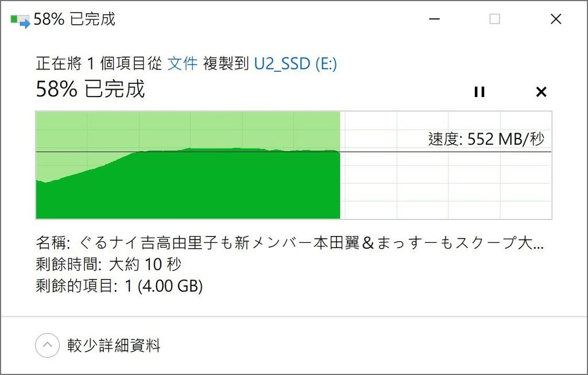Click the 58% 已完成 heading text
Image resolution: width=588 pixels, height=375 pixels.
[89, 90]
